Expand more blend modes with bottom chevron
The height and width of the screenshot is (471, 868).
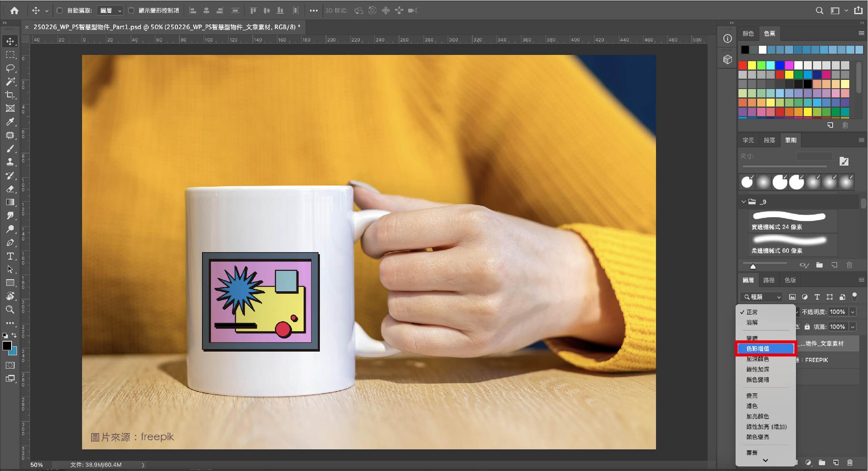765,460
